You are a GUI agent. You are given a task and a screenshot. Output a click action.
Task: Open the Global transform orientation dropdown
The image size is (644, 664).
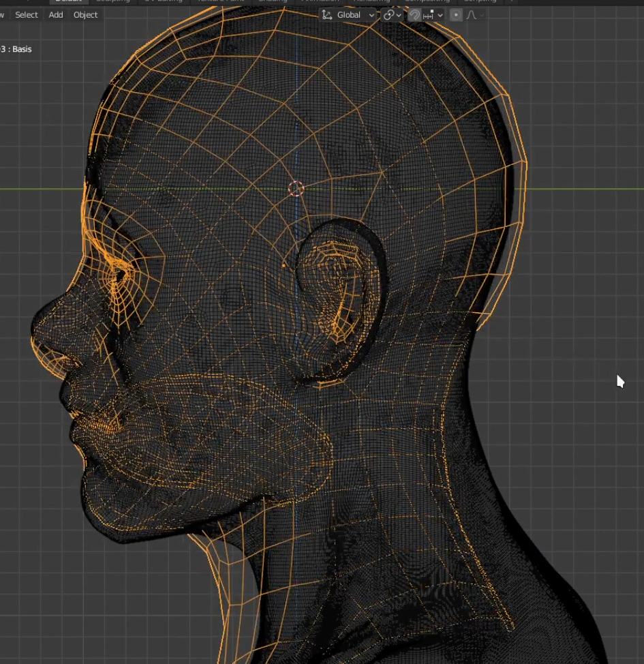tap(348, 15)
